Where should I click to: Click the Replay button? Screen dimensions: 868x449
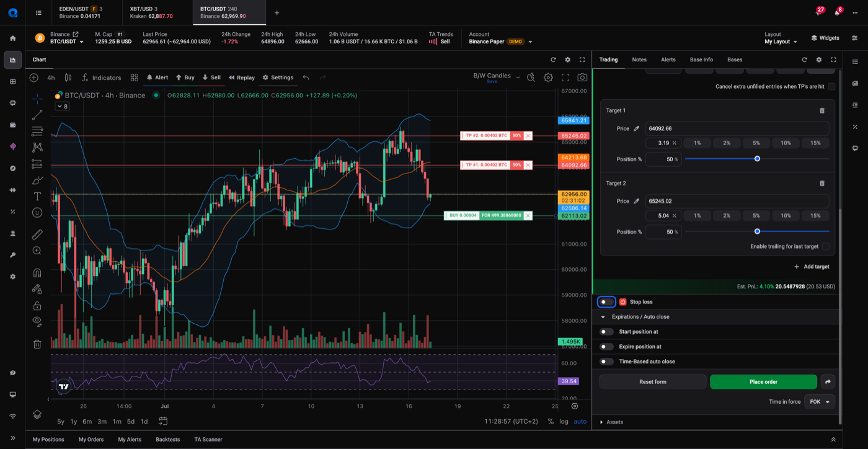(242, 78)
